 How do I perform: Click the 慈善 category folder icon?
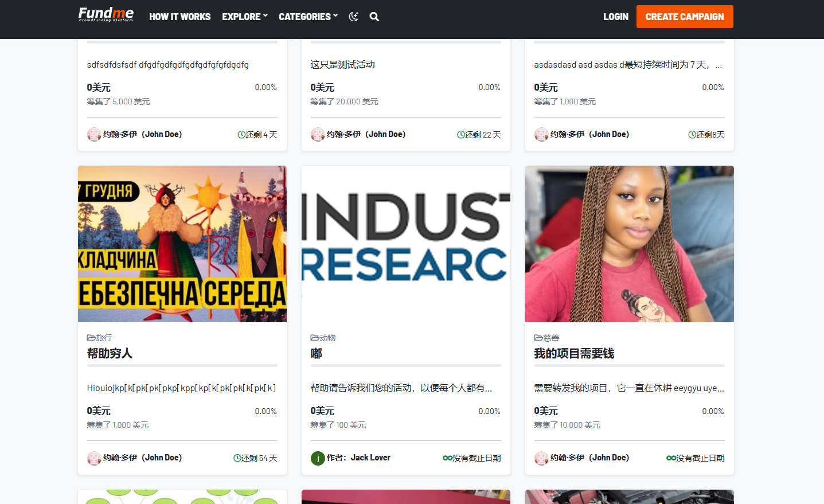(538, 338)
